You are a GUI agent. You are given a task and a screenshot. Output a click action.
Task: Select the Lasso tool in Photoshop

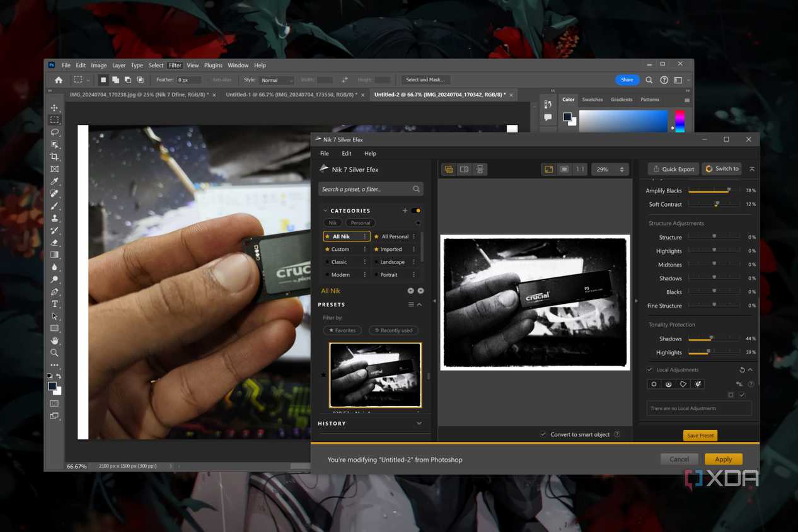pyautogui.click(x=55, y=132)
